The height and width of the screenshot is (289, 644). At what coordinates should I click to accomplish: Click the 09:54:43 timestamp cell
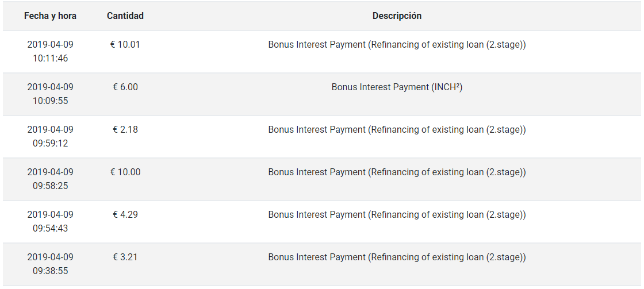coord(50,221)
